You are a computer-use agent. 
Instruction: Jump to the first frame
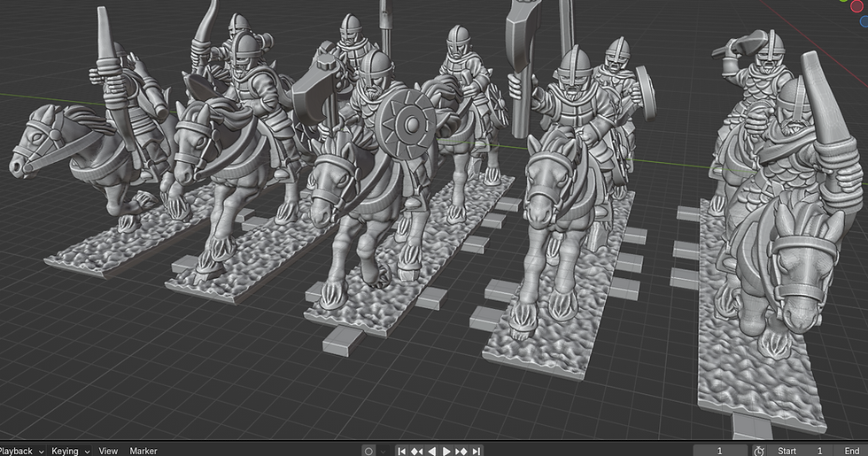tap(402, 451)
